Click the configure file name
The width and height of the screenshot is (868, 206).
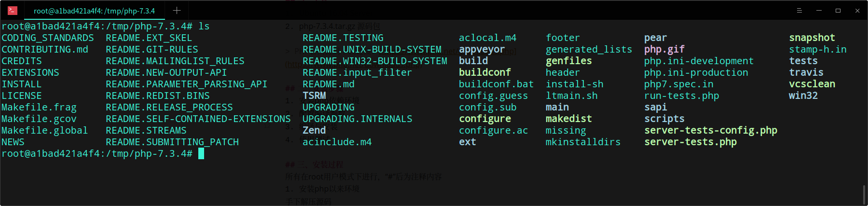(x=484, y=119)
